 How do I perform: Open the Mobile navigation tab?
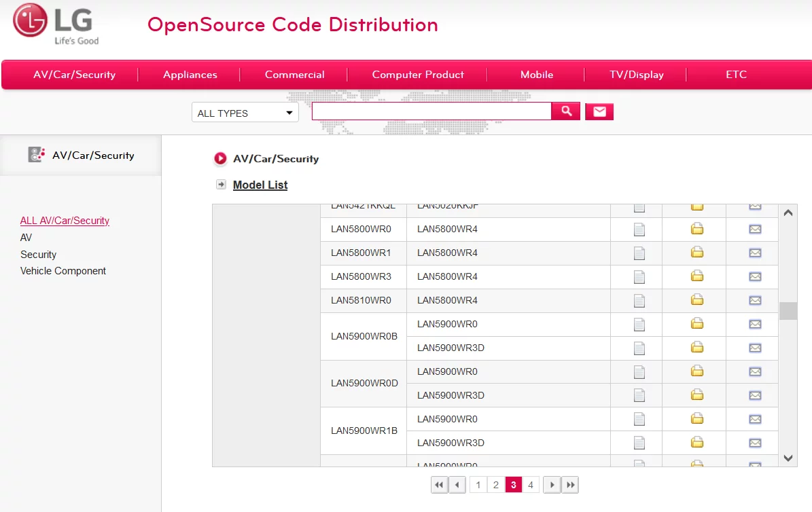537,75
